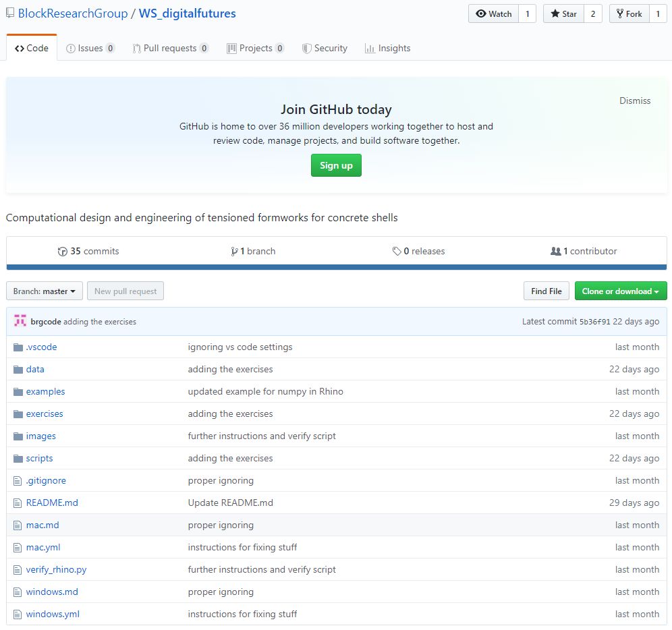Open commit 'updated example for numpy in Rhino'
Viewport: 672px width, 630px height.
[265, 392]
